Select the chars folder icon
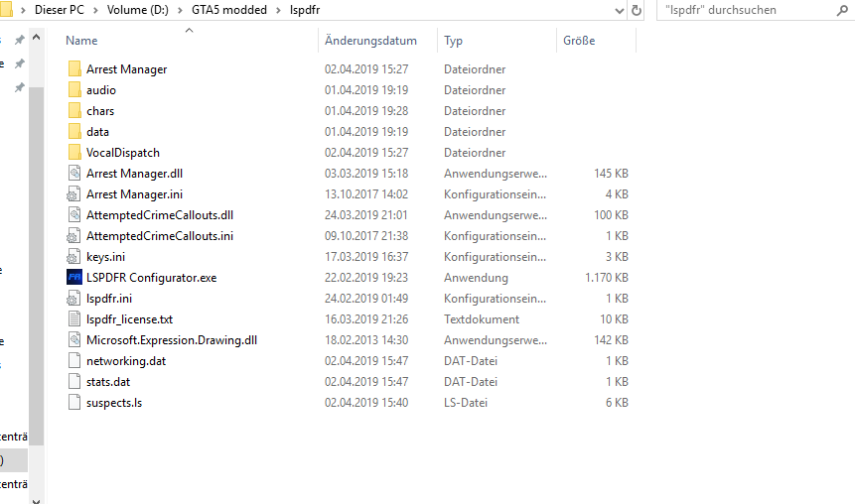The height and width of the screenshot is (504, 855). (x=74, y=110)
